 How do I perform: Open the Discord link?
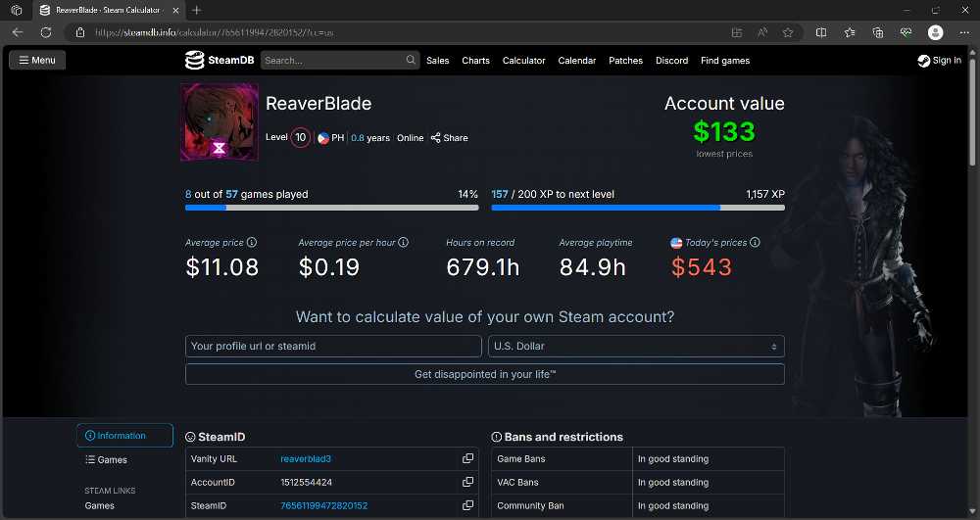click(x=672, y=61)
